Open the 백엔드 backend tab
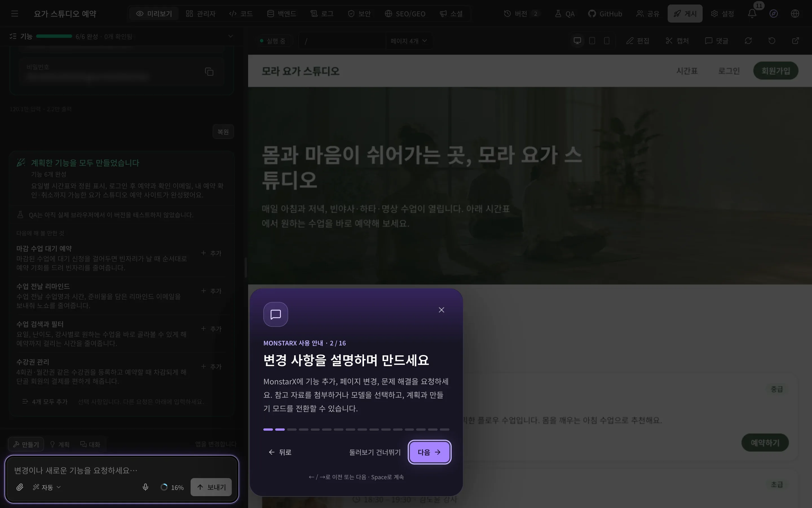812x508 pixels. pos(281,14)
